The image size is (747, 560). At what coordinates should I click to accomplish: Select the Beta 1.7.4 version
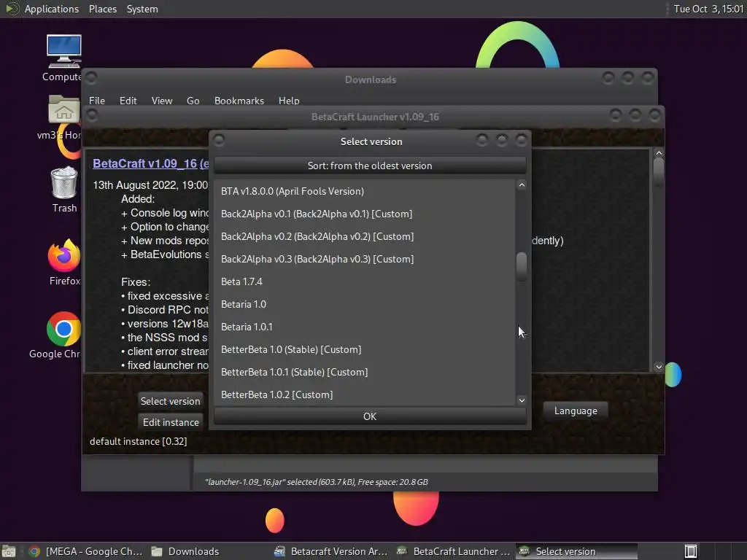coord(365,281)
